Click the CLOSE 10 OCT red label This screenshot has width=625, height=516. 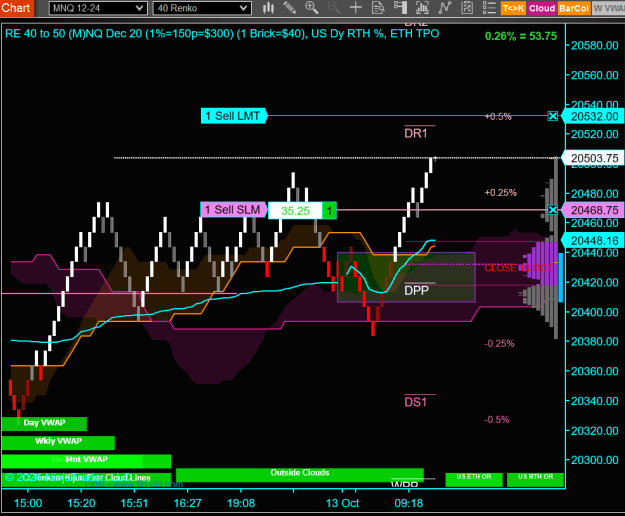(518, 268)
